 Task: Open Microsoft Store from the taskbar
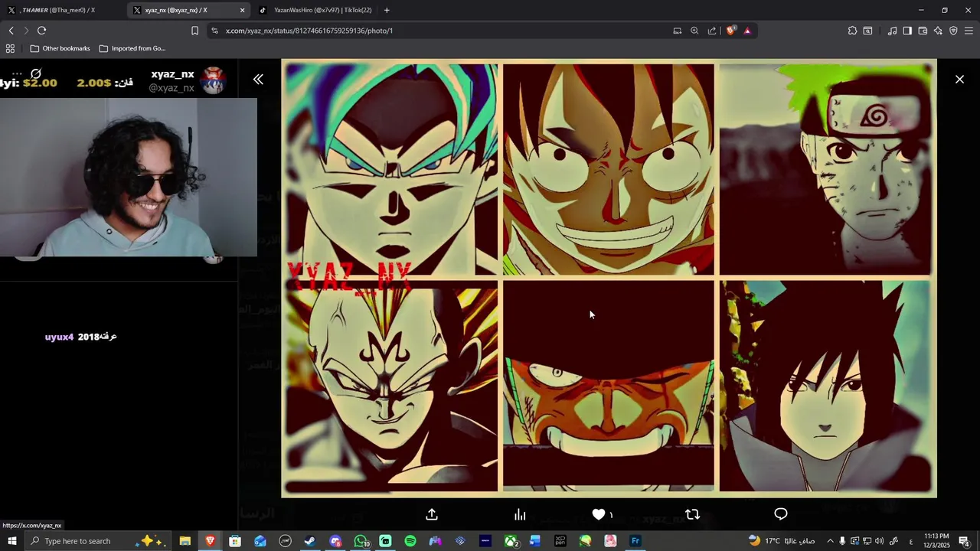click(x=235, y=541)
